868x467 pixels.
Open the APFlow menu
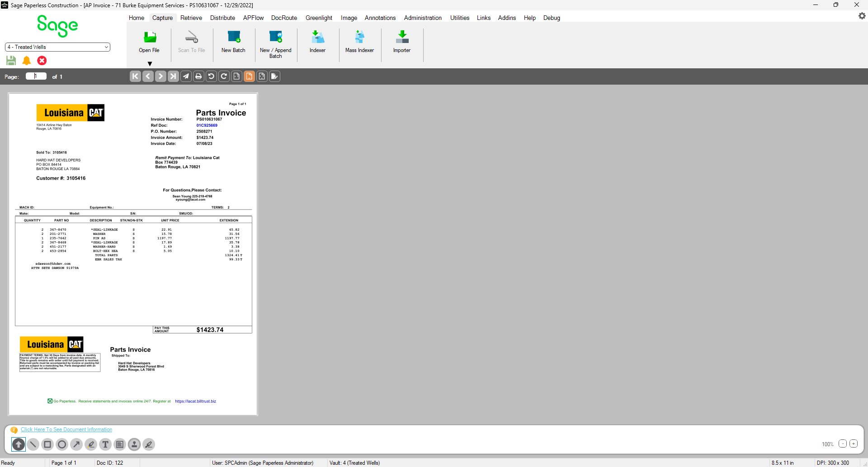tap(253, 18)
